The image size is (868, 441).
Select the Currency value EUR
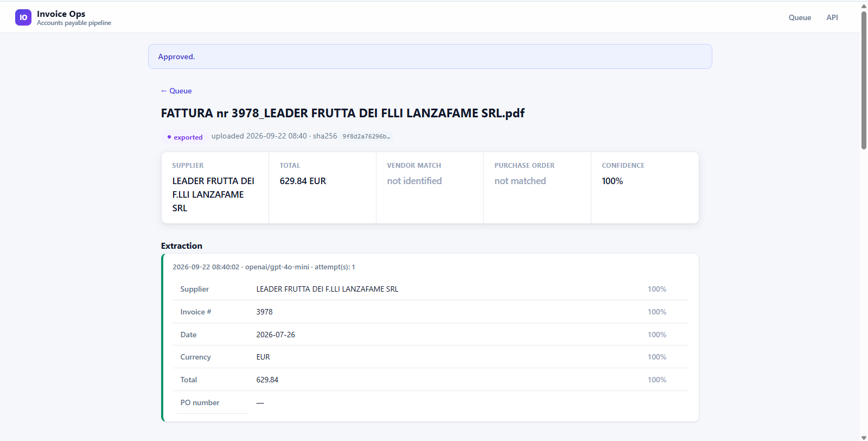[263, 357]
